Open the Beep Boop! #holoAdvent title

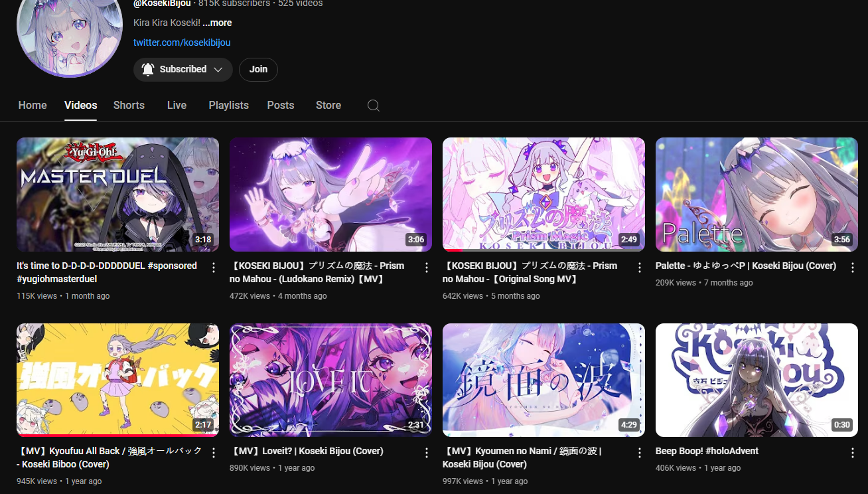click(x=707, y=451)
